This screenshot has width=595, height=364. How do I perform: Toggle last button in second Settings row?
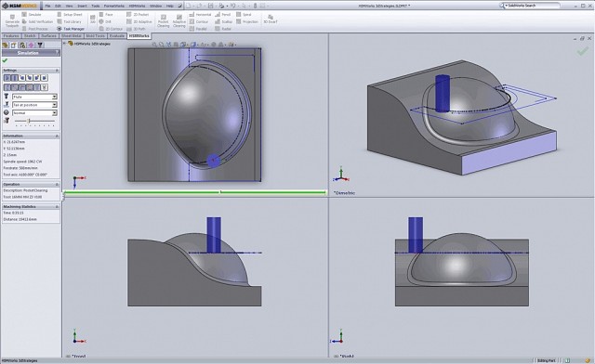pyautogui.click(x=44, y=87)
